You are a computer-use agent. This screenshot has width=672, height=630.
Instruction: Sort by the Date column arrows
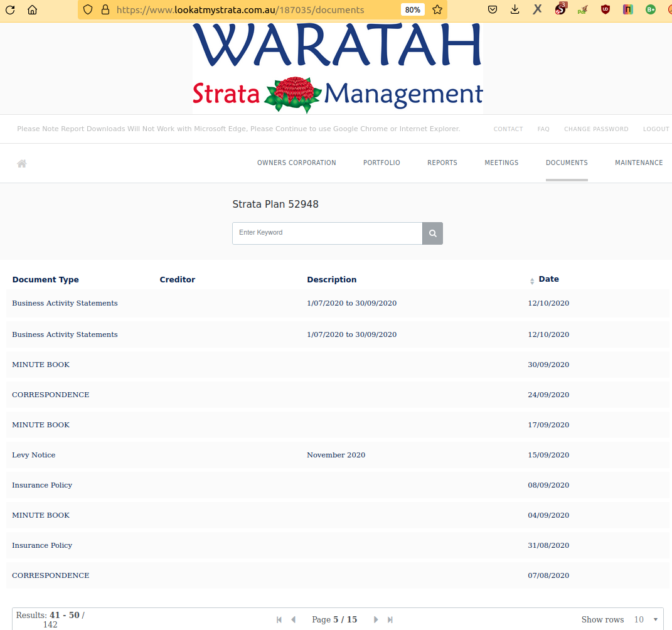(532, 281)
